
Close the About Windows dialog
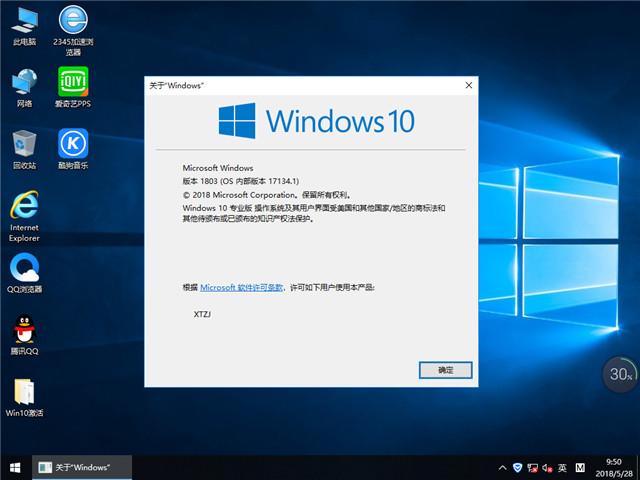469,85
